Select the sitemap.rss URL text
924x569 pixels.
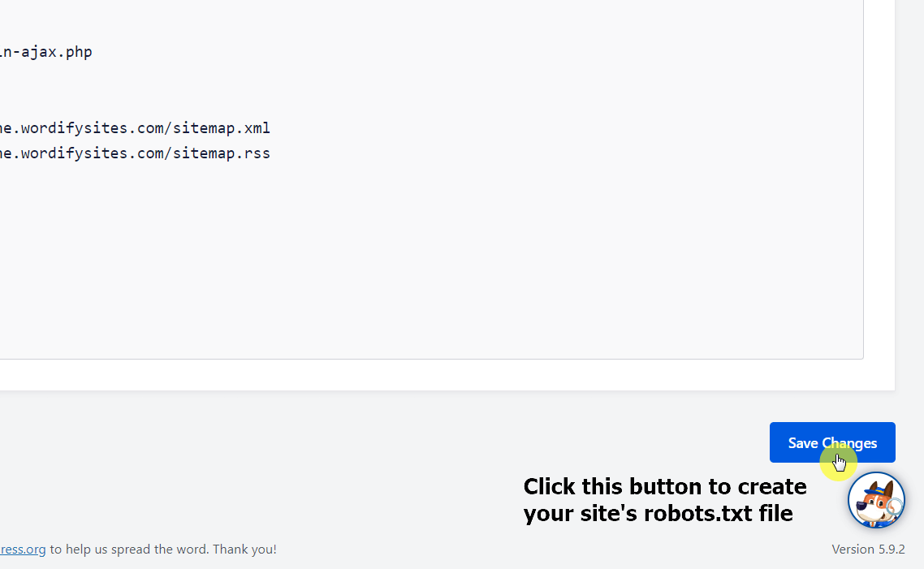134,153
